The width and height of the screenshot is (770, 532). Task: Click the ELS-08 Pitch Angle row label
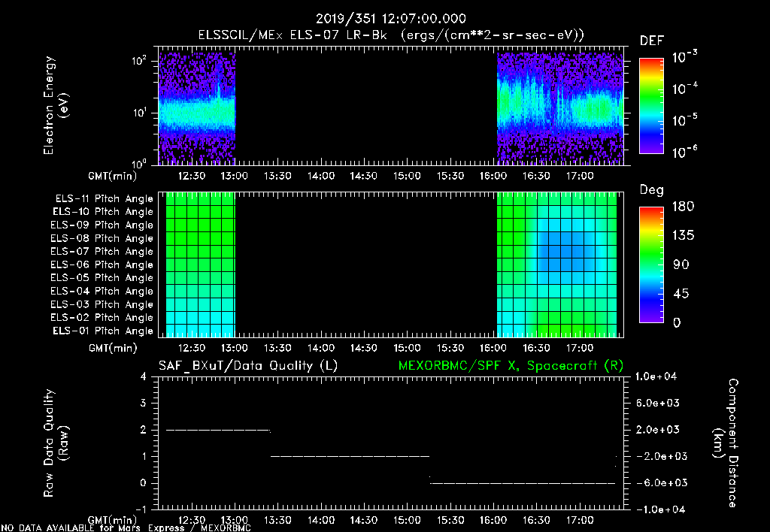tap(102, 238)
